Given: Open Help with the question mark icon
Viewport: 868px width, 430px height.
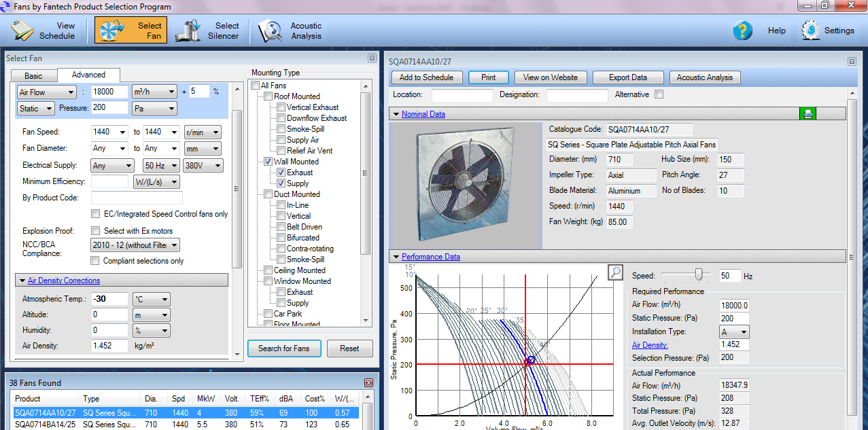Looking at the screenshot, I should (742, 31).
